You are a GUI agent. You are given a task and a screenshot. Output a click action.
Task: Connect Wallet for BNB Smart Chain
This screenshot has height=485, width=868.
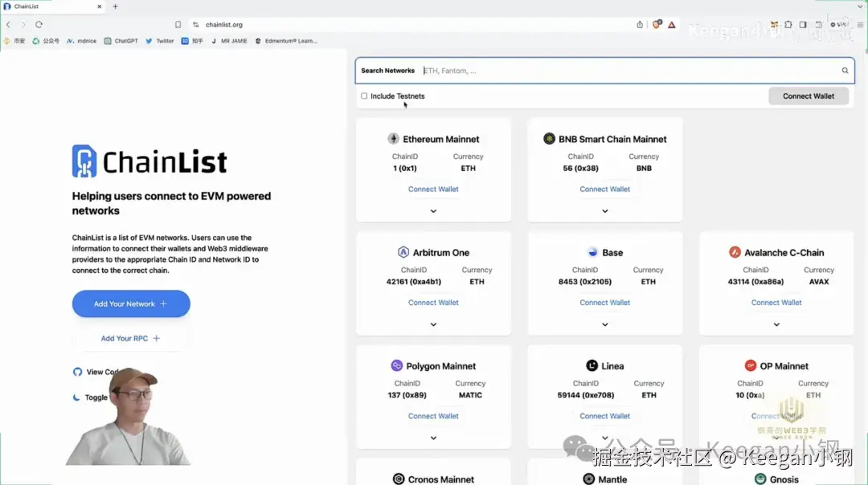pos(605,190)
